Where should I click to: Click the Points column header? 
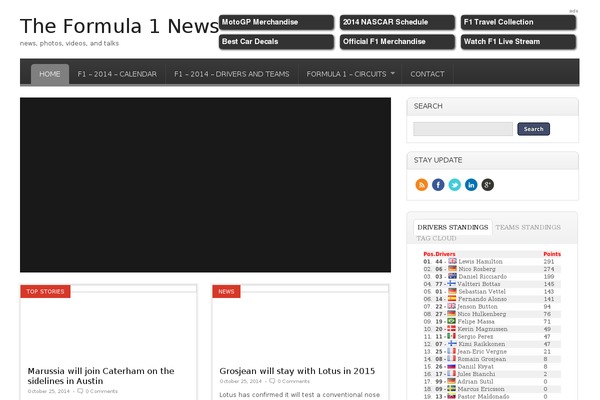coord(552,254)
